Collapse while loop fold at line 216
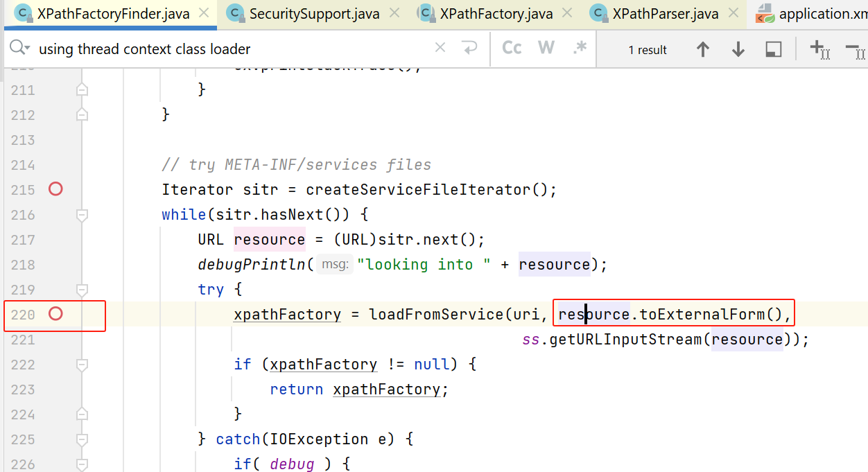Image resolution: width=868 pixels, height=472 pixels. tap(82, 215)
